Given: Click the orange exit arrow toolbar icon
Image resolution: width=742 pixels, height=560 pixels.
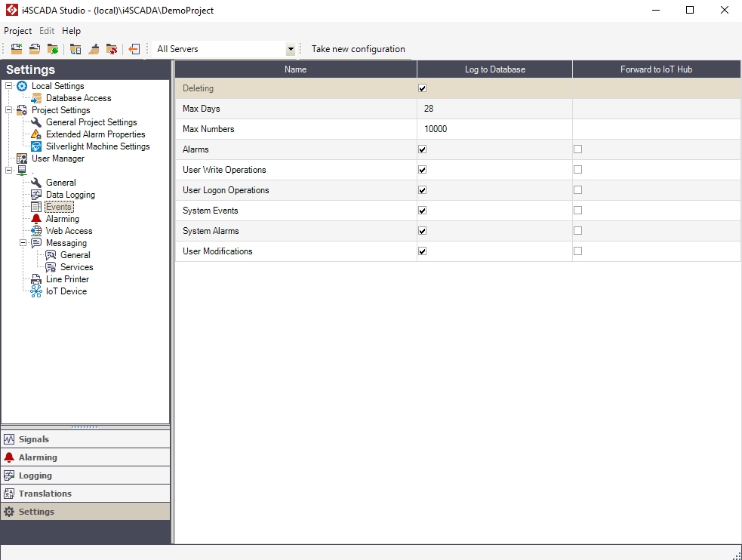Looking at the screenshot, I should pos(134,49).
